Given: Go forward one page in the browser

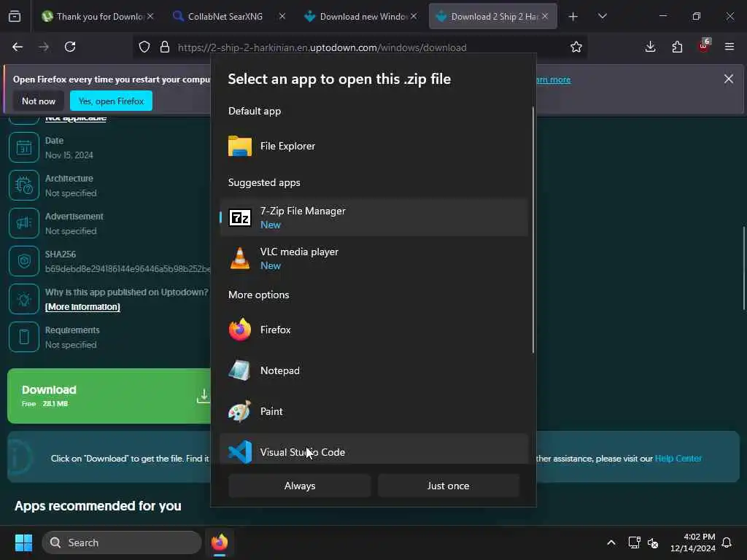Looking at the screenshot, I should click(x=44, y=47).
